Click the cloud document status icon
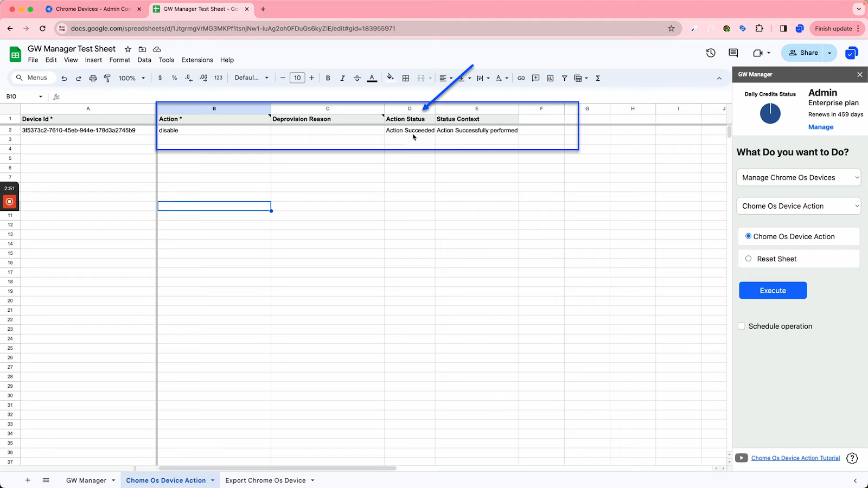Image resolution: width=868 pixels, height=488 pixels. click(x=157, y=49)
